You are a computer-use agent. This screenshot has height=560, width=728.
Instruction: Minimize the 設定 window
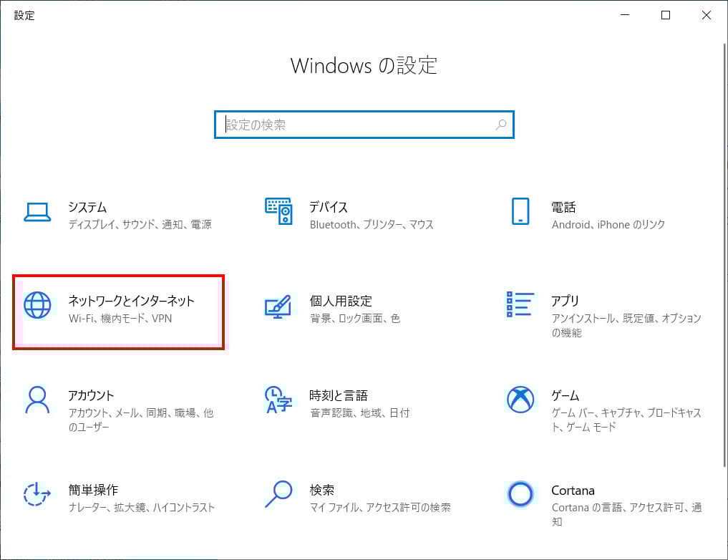coord(625,15)
